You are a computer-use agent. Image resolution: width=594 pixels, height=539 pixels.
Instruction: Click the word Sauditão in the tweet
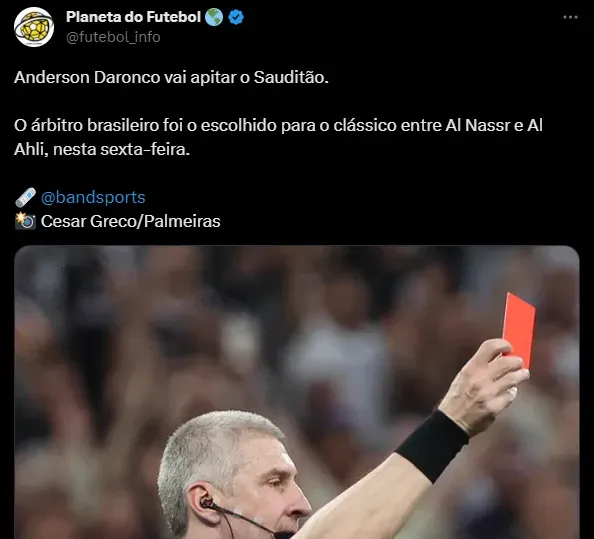pos(291,77)
